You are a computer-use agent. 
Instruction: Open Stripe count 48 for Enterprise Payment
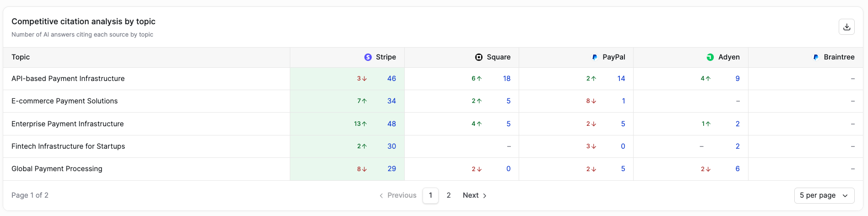(x=391, y=124)
